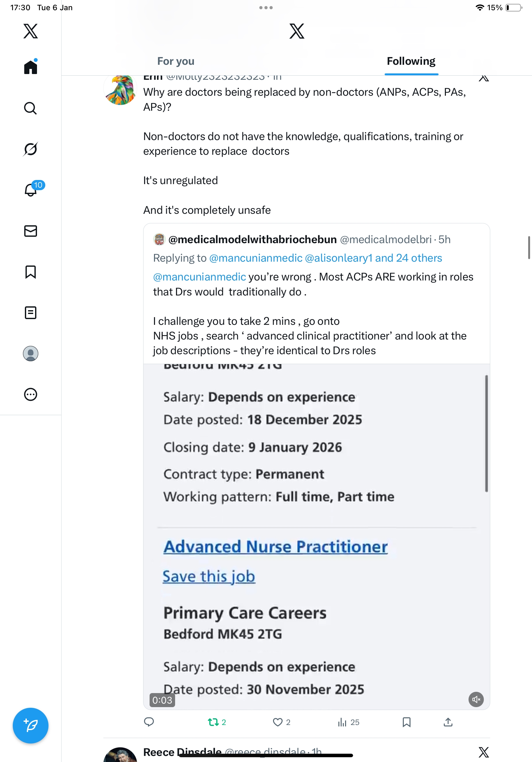The width and height of the screenshot is (532, 762).
Task: Open Bookmarks in the left sidebar
Action: click(31, 272)
